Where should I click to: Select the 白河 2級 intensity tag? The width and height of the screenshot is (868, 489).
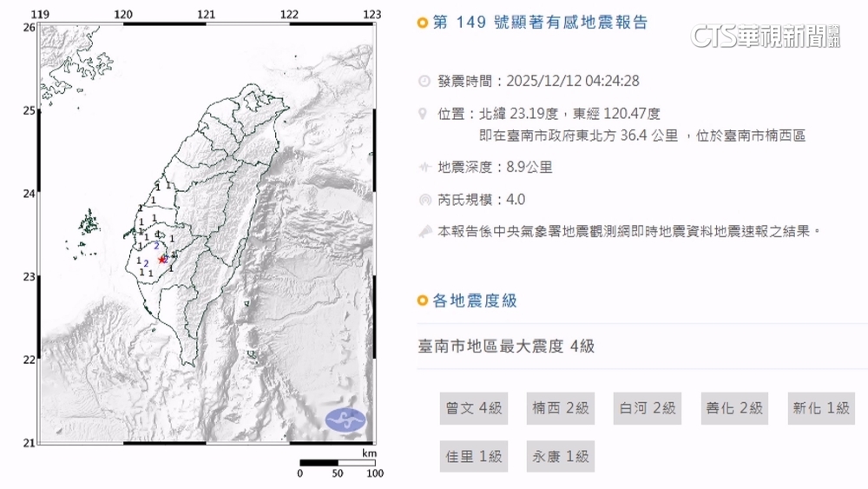coord(648,408)
